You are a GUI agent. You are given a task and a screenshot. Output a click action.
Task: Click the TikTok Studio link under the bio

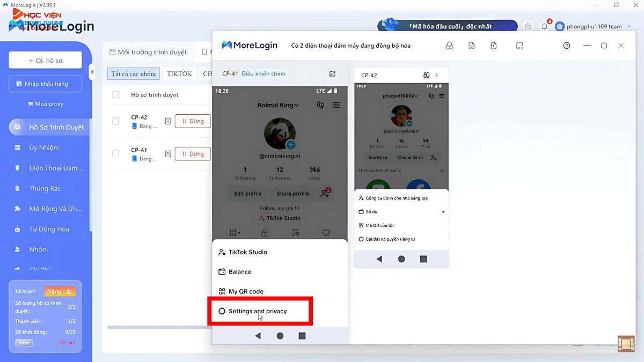(280, 218)
